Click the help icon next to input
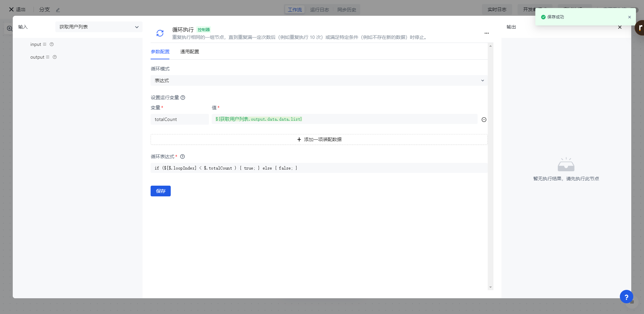The width and height of the screenshot is (644, 314). (x=52, y=45)
